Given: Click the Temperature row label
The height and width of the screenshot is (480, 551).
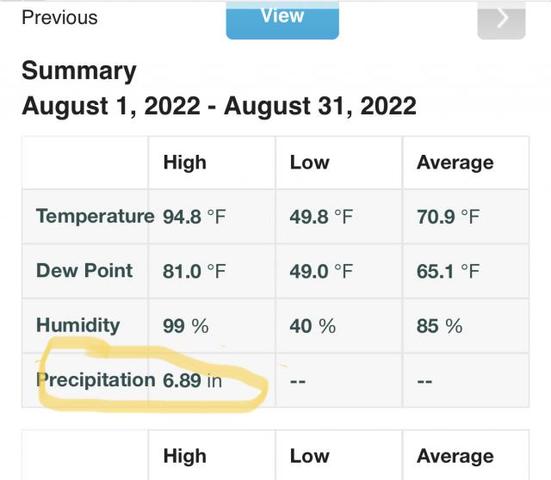Looking at the screenshot, I should (95, 216).
